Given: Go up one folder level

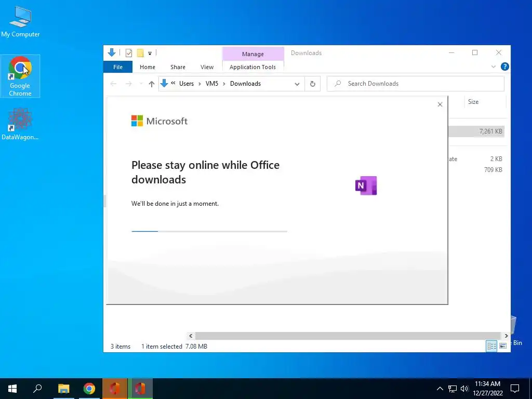Looking at the screenshot, I should pyautogui.click(x=151, y=84).
